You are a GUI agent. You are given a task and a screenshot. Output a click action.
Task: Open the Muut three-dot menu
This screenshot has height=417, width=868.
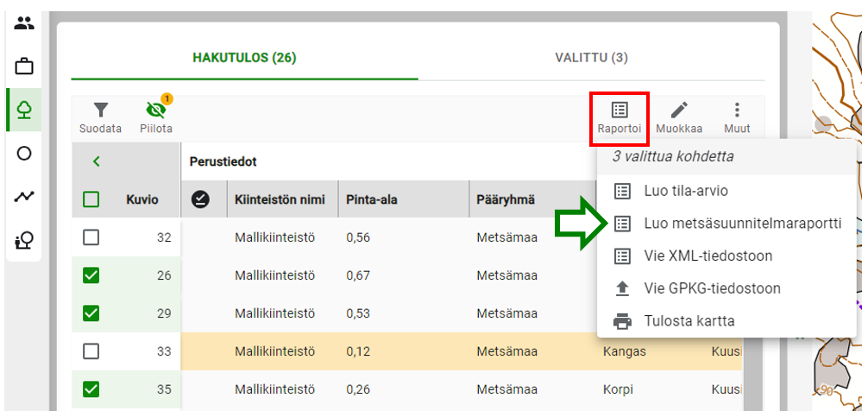coord(737,118)
